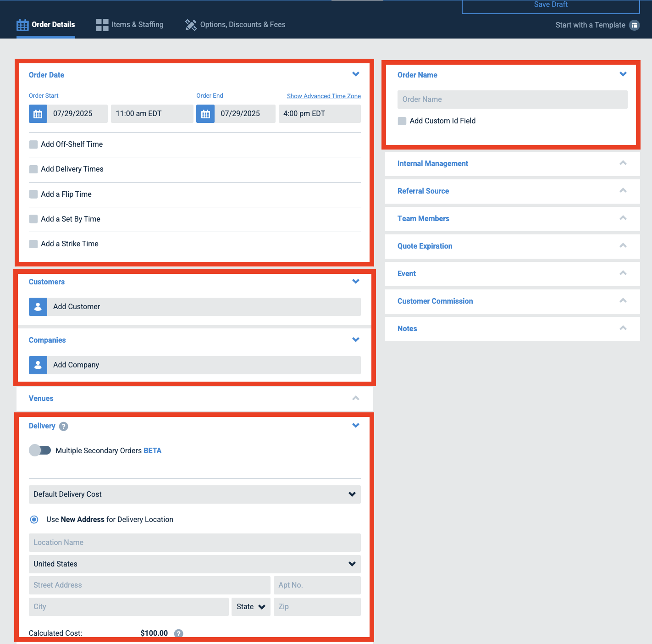Click the Location Name field
The image size is (652, 644).
click(x=195, y=543)
